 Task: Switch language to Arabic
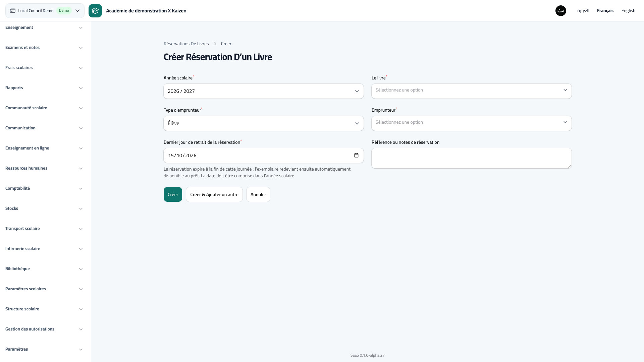click(583, 11)
